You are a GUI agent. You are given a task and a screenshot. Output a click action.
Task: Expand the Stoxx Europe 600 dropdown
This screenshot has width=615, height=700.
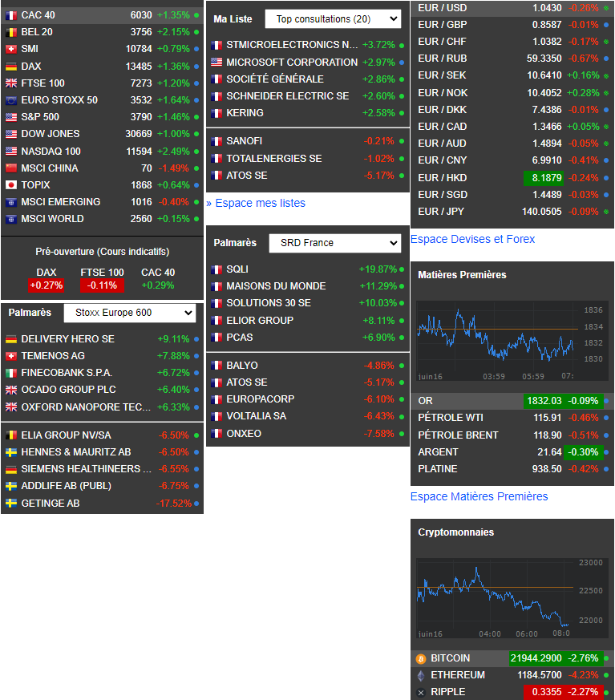tap(130, 313)
